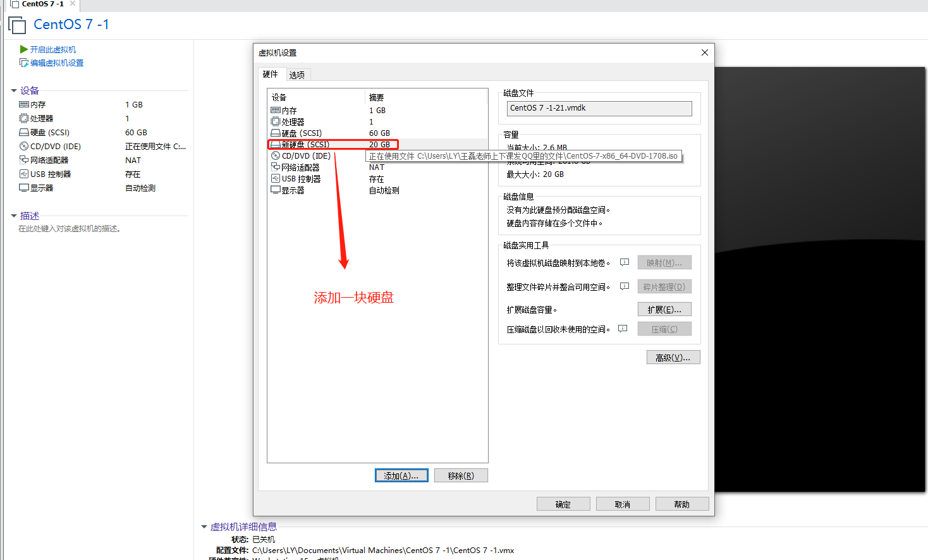
Task: Select 60 GB 硬盘 (SCSI) icon in dialog
Action: [276, 133]
